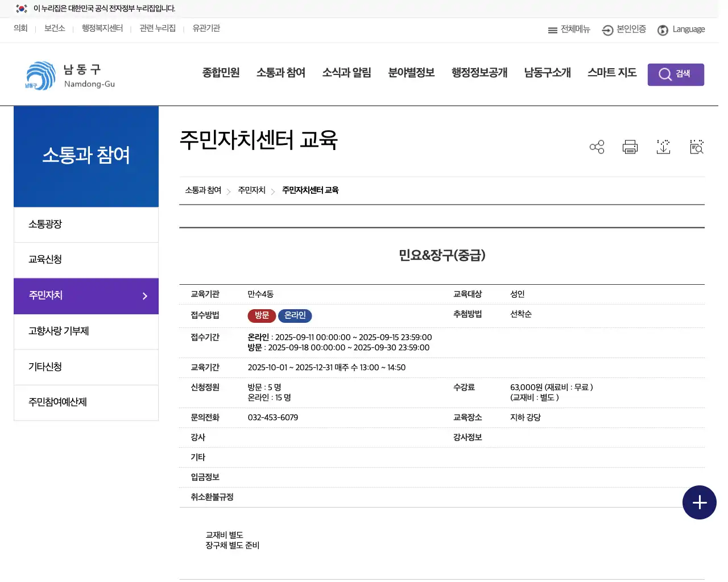The image size is (728, 582).
Task: Click the share icon
Action: (x=597, y=147)
